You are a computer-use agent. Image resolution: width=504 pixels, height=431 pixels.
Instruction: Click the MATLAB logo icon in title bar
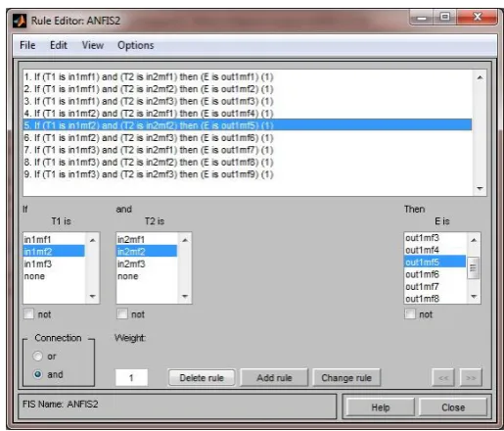pyautogui.click(x=20, y=21)
